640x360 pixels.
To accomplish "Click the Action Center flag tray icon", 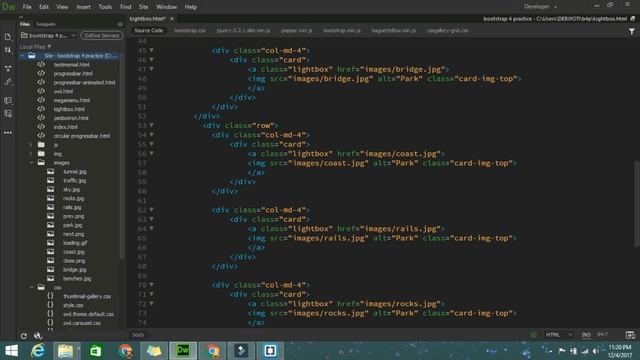I will pyautogui.click(x=562, y=351).
